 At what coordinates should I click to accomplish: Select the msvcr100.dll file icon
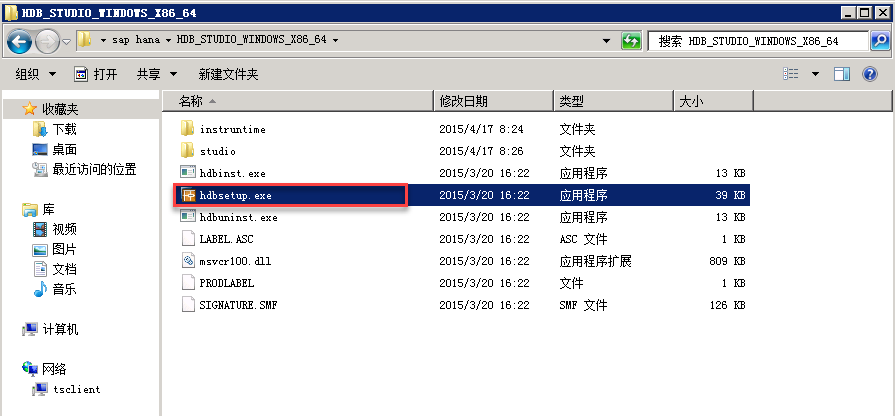click(188, 261)
